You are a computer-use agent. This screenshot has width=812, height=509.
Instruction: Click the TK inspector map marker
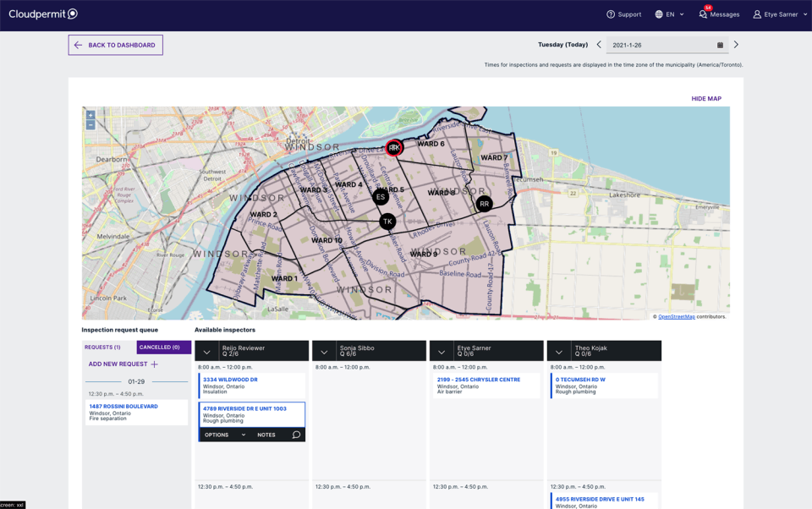387,222
